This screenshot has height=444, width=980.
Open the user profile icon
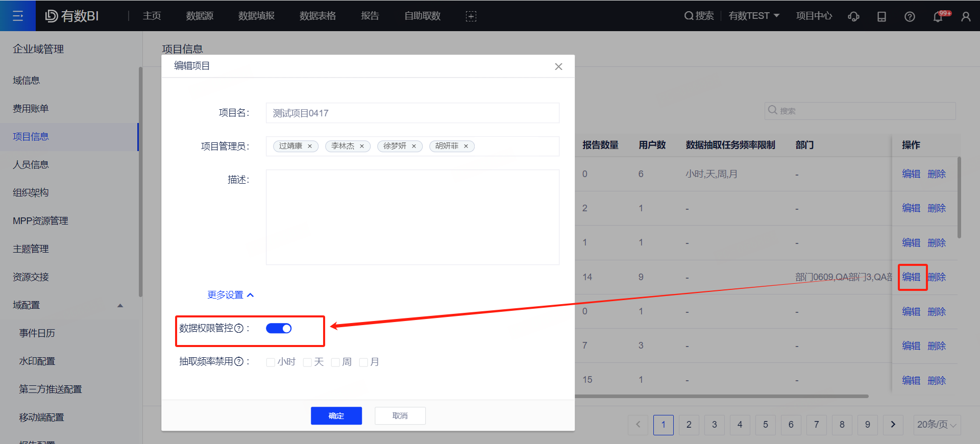(x=966, y=16)
